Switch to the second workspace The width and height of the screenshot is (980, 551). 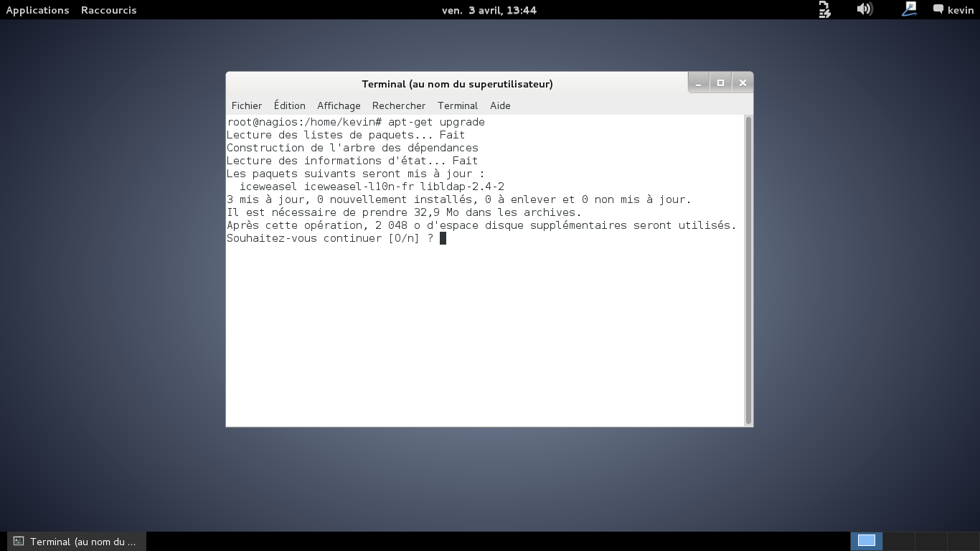(898, 541)
